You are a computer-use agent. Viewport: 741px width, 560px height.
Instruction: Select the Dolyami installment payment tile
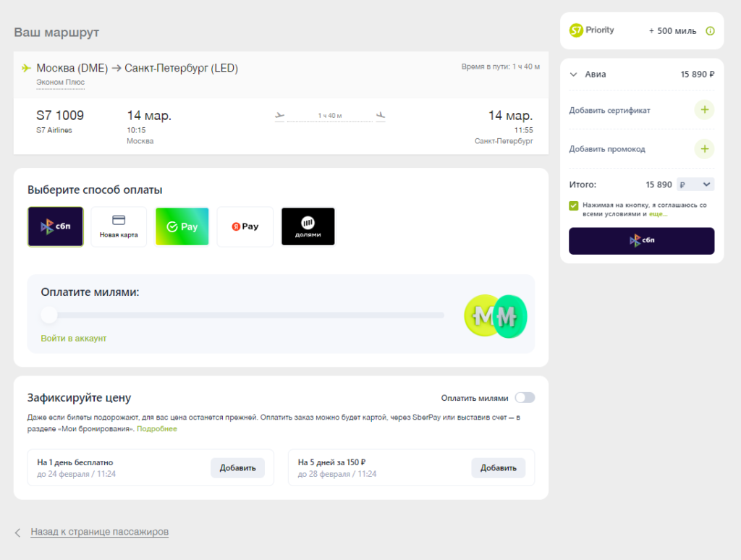(308, 226)
